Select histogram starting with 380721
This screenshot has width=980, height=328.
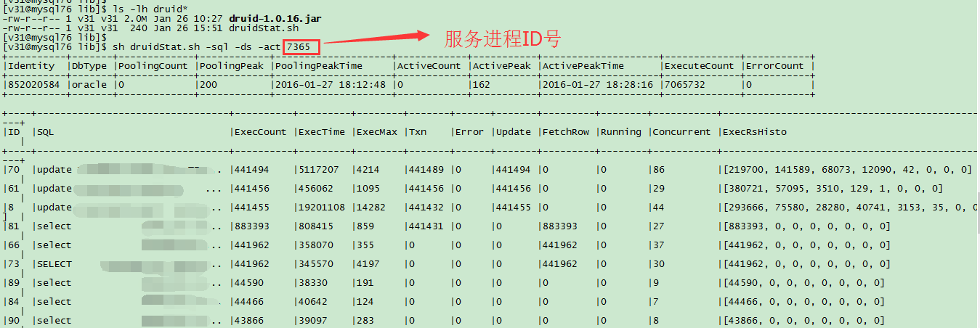point(833,189)
